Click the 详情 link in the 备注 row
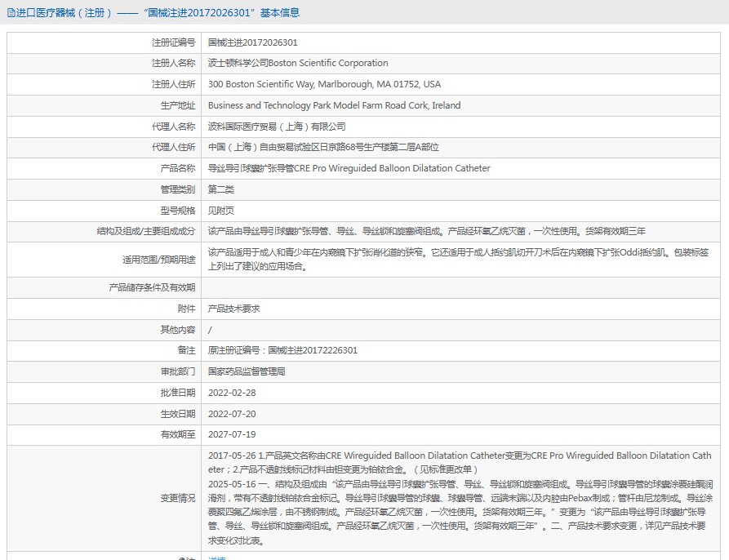The image size is (729, 560). click(x=218, y=558)
